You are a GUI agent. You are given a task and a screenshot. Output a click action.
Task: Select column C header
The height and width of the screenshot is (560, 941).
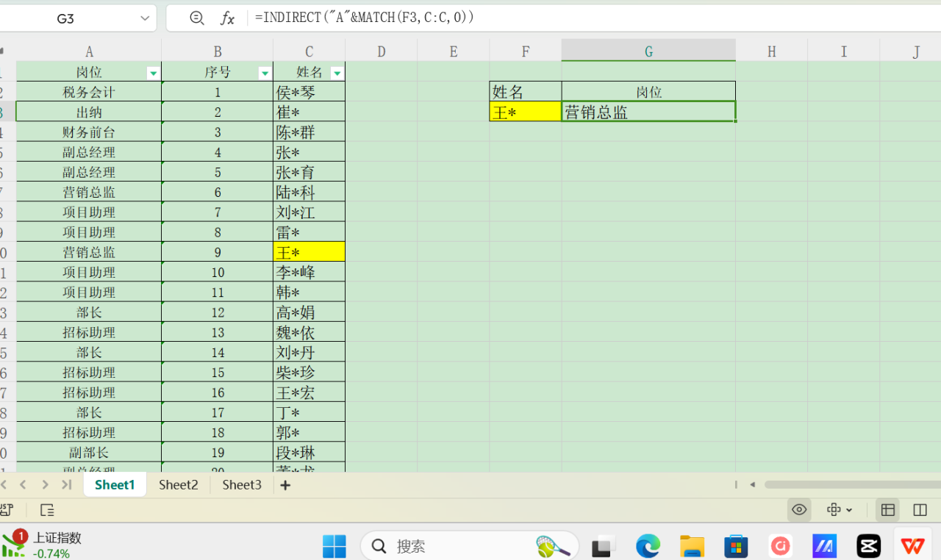pyautogui.click(x=309, y=51)
